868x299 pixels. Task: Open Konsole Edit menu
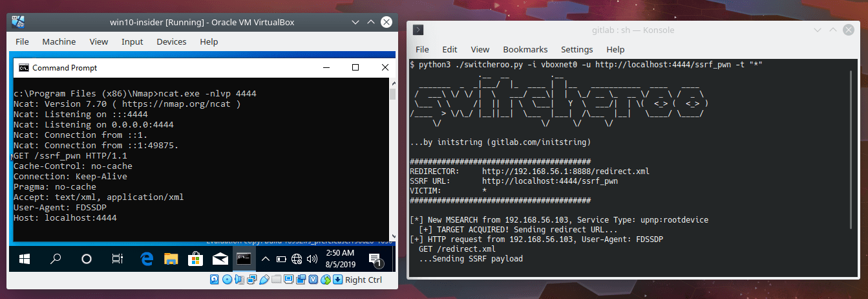(450, 49)
